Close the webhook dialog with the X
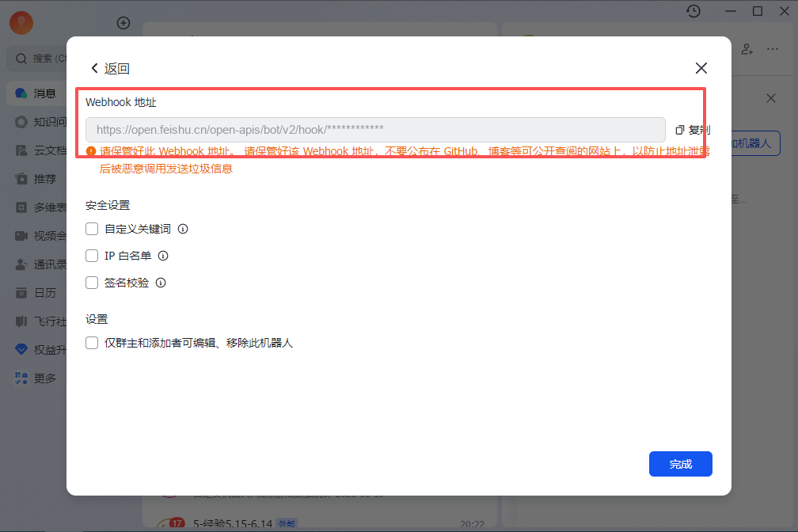798x532 pixels. tap(701, 68)
